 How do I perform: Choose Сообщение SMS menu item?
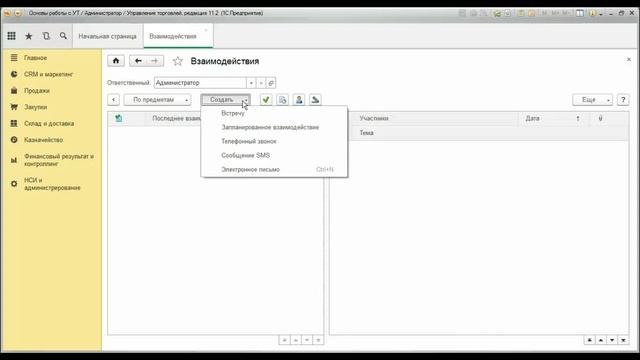click(x=246, y=156)
